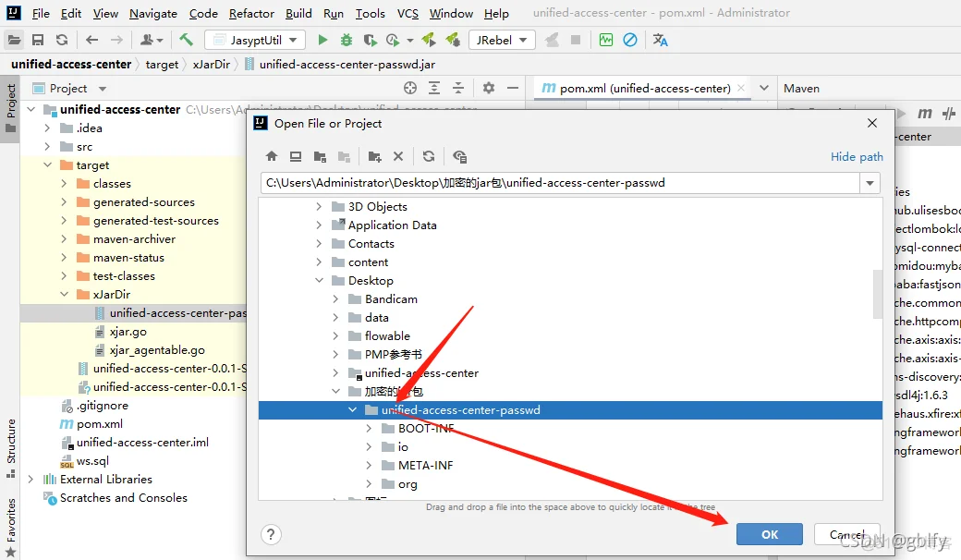Expand the BOOT-INF folder
This screenshot has width=961, height=560.
369,428
